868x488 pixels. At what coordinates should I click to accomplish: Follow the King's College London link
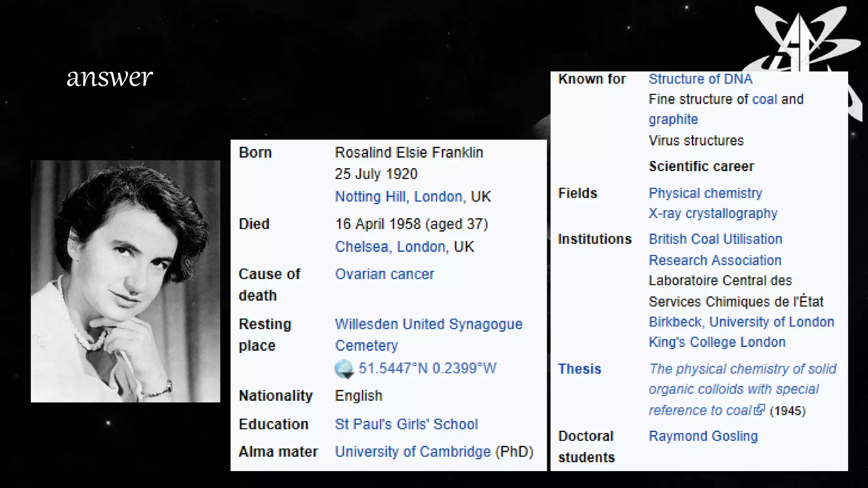pos(717,342)
